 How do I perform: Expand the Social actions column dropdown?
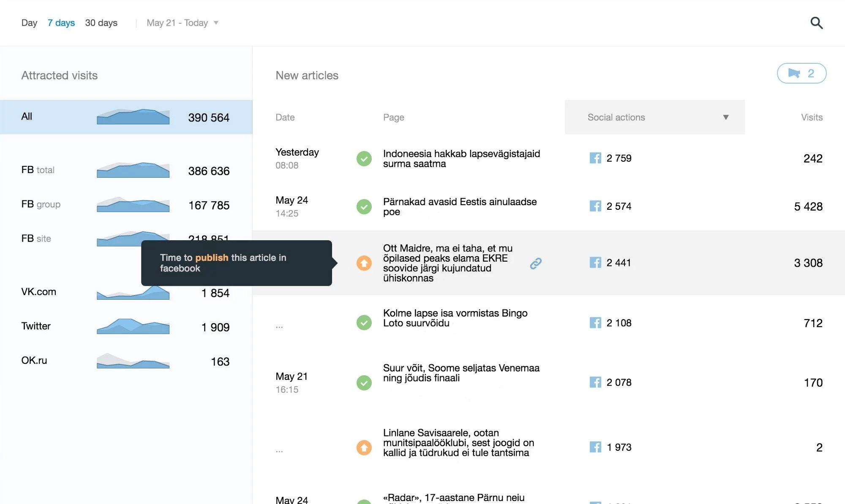[x=654, y=117]
